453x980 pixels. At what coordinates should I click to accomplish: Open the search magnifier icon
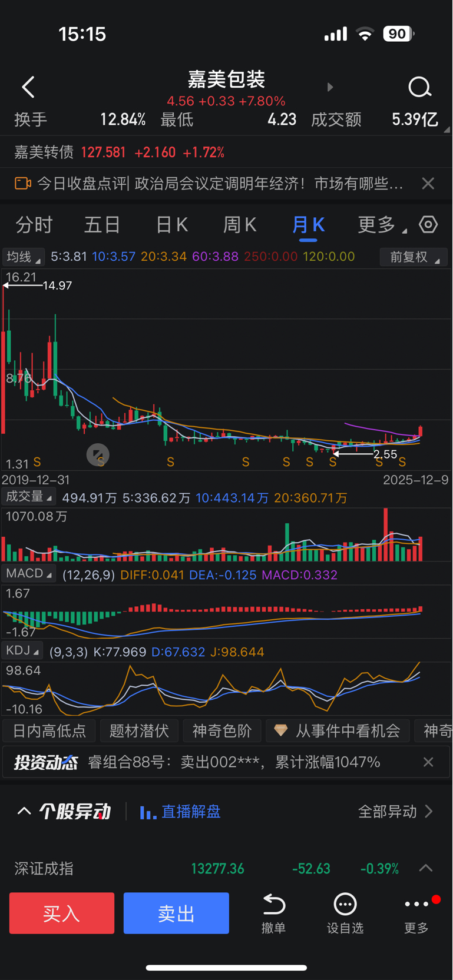click(x=420, y=87)
